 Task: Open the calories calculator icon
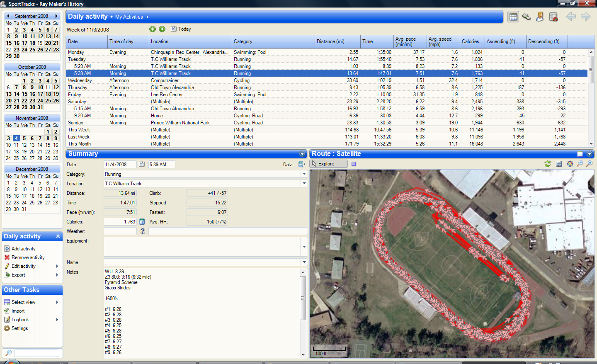point(142,222)
